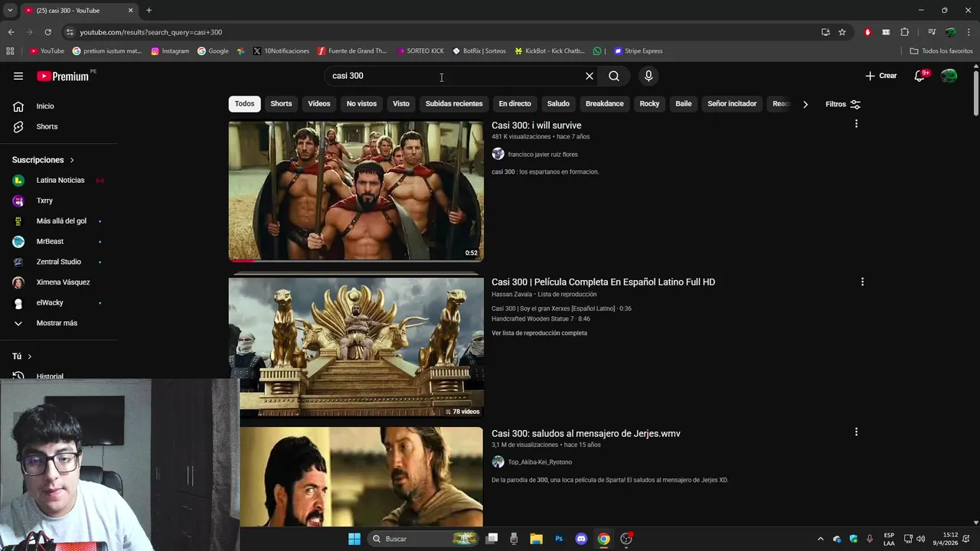Open the Stripe Express bookmark
Viewport: 980px width, 551px height.
(x=639, y=51)
